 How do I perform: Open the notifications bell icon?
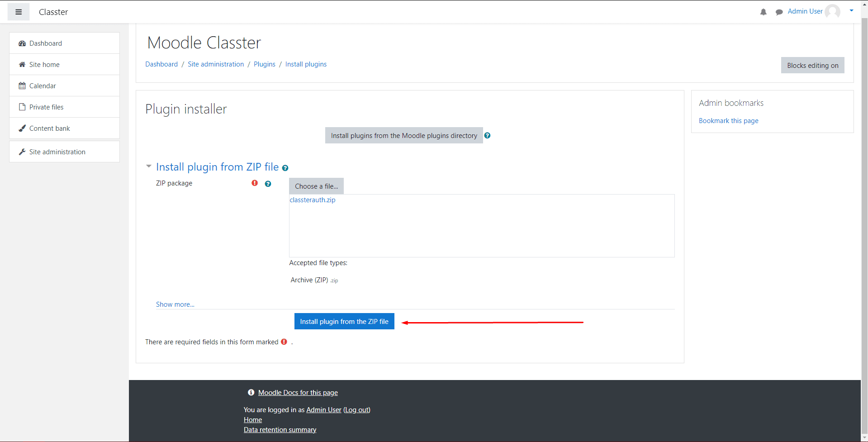tap(764, 12)
